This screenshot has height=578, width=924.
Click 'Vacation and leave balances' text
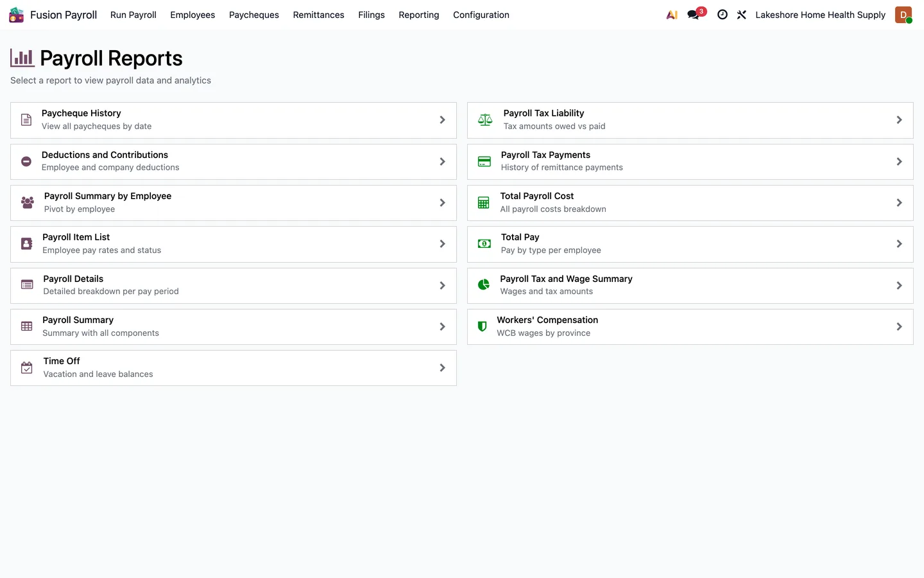click(98, 374)
